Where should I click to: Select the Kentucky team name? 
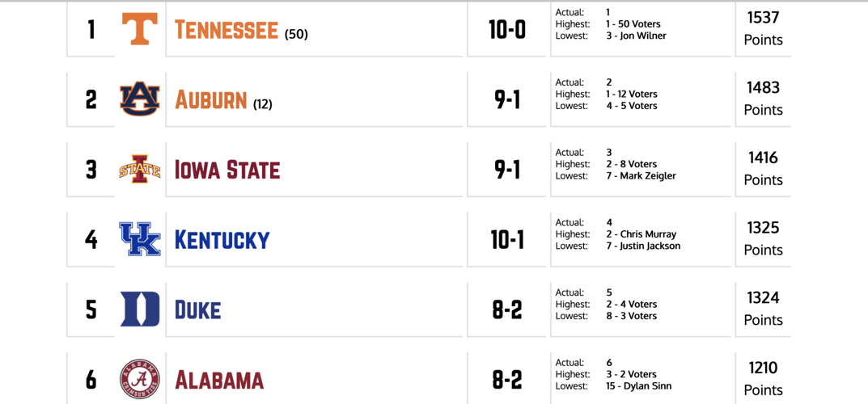pyautogui.click(x=222, y=240)
